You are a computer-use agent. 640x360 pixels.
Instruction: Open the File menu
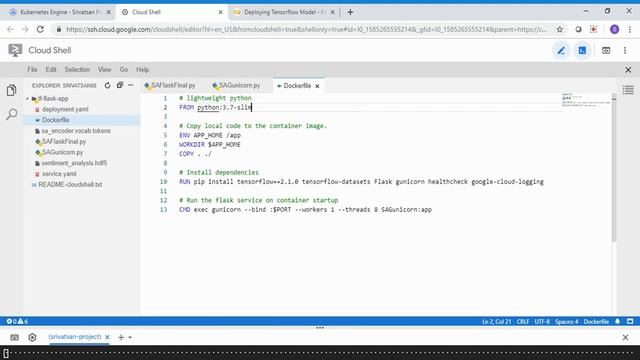(x=32, y=70)
